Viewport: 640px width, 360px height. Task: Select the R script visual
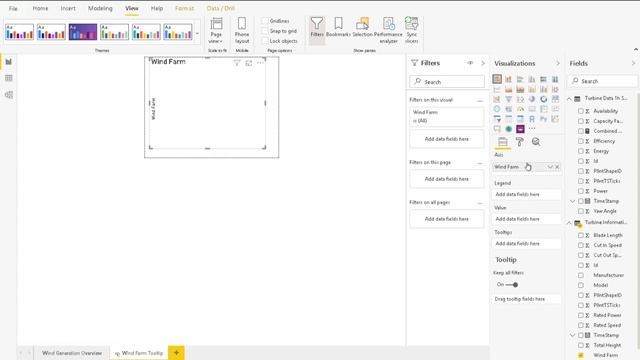tap(532, 119)
